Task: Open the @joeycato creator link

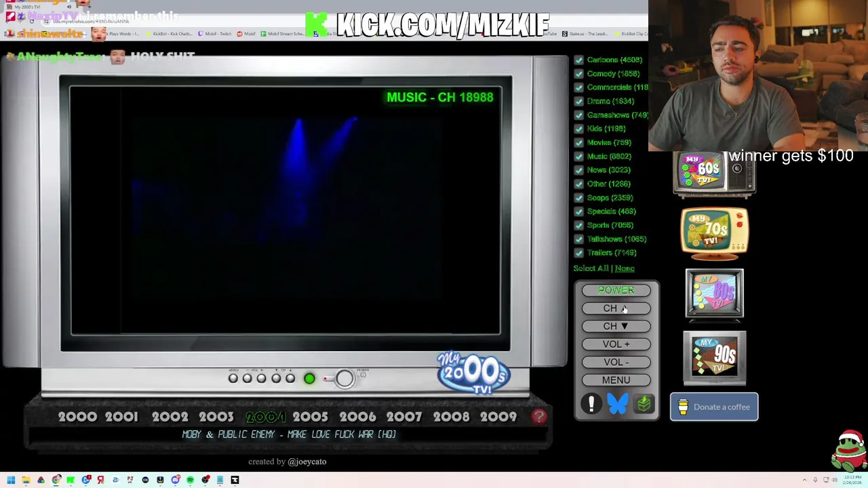Action: 307,462
